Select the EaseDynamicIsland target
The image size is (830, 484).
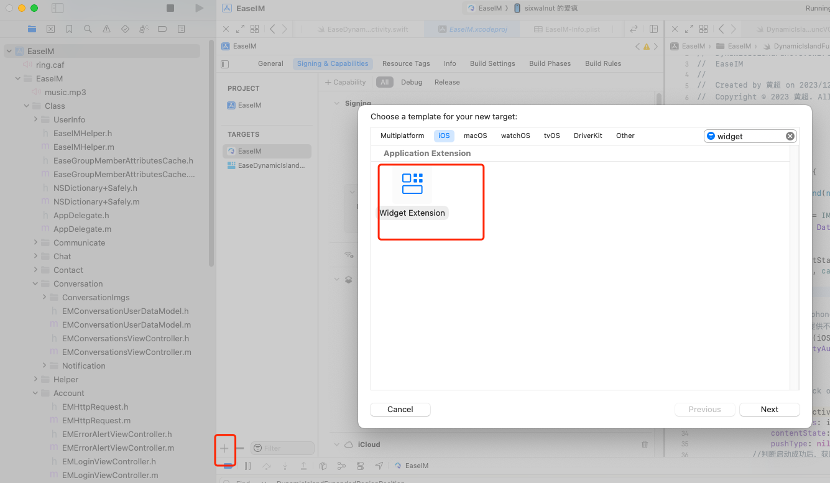[267, 166]
